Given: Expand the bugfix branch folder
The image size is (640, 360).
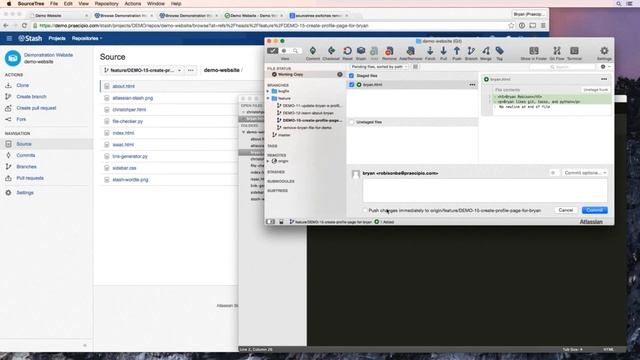Looking at the screenshot, I should 268,91.
